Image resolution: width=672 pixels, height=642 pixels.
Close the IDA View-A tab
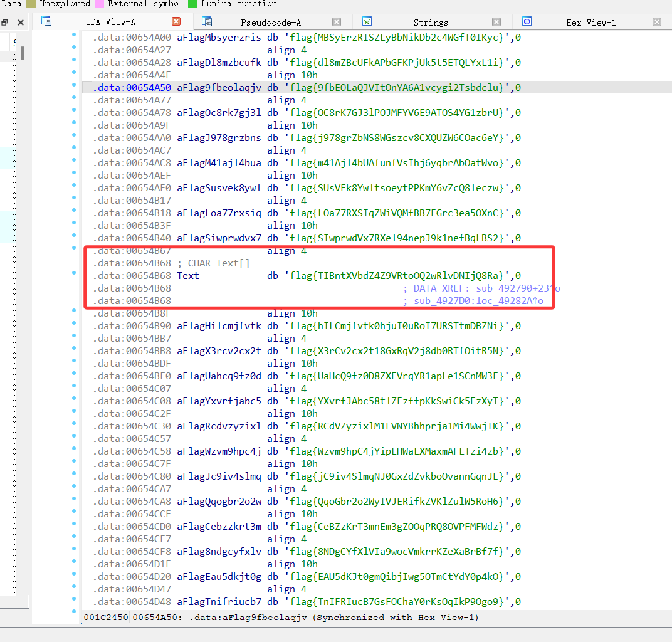pyautogui.click(x=176, y=21)
